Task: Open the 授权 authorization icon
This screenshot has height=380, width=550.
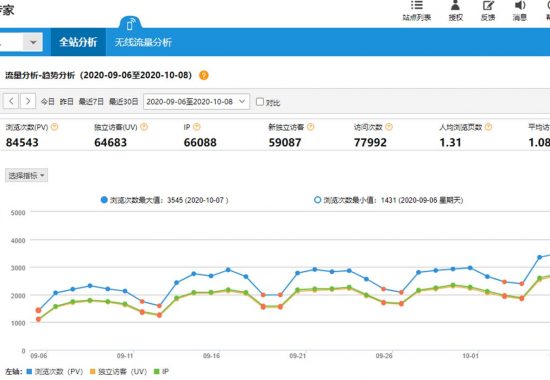Action: pos(455,6)
